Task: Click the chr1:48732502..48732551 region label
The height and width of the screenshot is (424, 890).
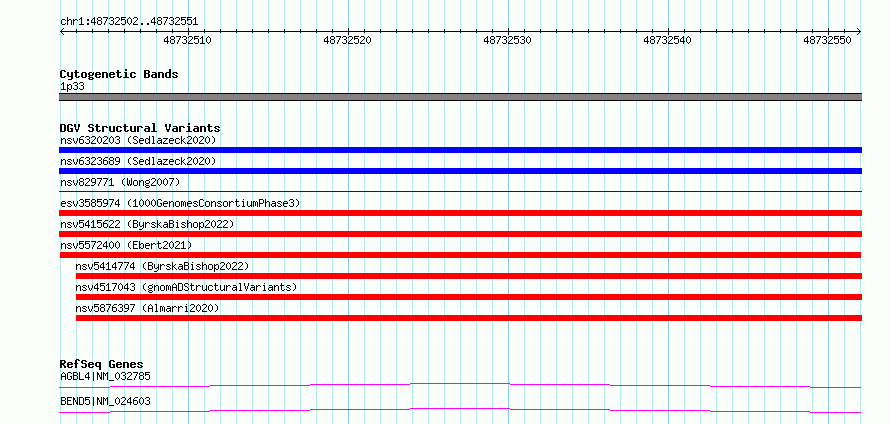Action: click(129, 22)
